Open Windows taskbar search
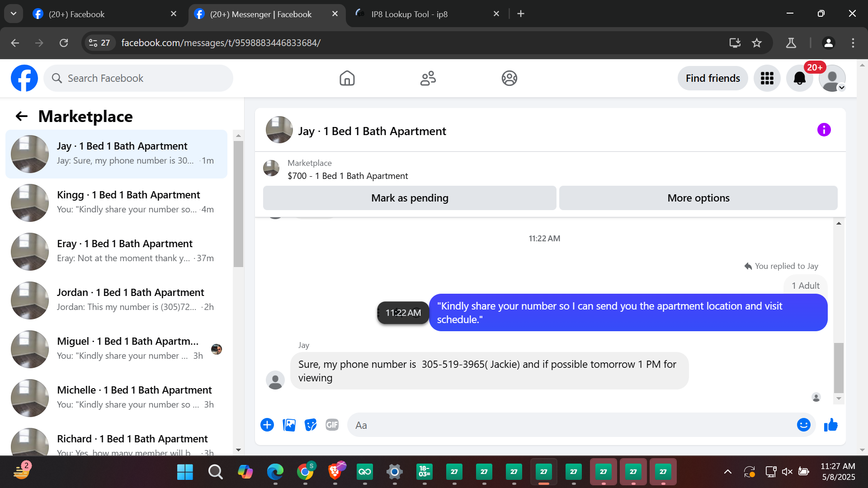This screenshot has height=488, width=868. pyautogui.click(x=215, y=472)
